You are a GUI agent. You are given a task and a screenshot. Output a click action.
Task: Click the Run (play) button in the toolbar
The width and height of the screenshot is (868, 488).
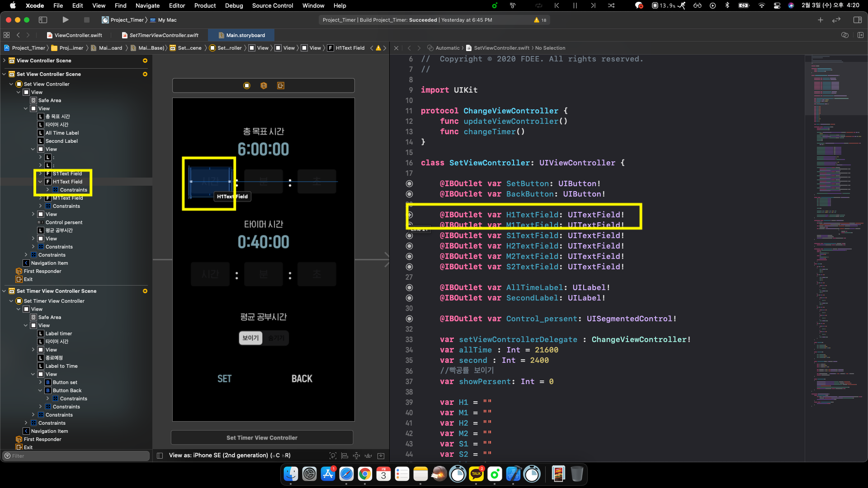pyautogui.click(x=66, y=20)
